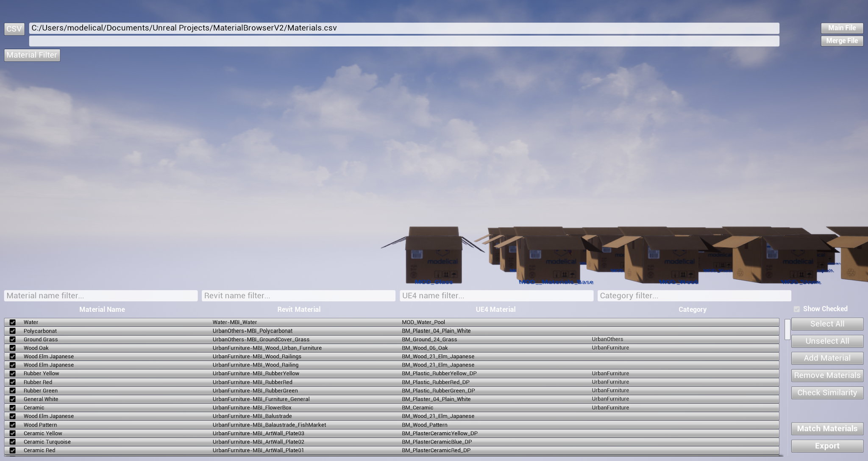Click UrbanOthers-MBI_GroundCover_Grass cell
Image resolution: width=868 pixels, height=461 pixels.
point(261,339)
